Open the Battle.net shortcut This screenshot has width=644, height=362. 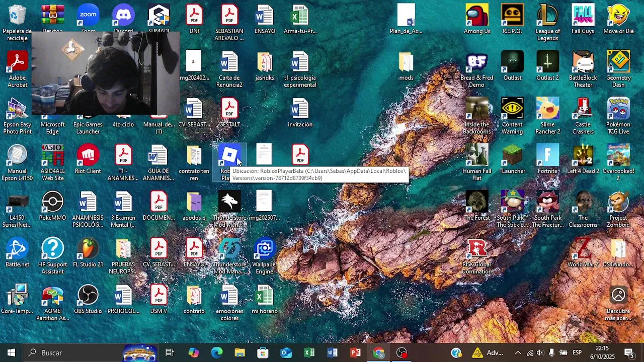[18, 253]
